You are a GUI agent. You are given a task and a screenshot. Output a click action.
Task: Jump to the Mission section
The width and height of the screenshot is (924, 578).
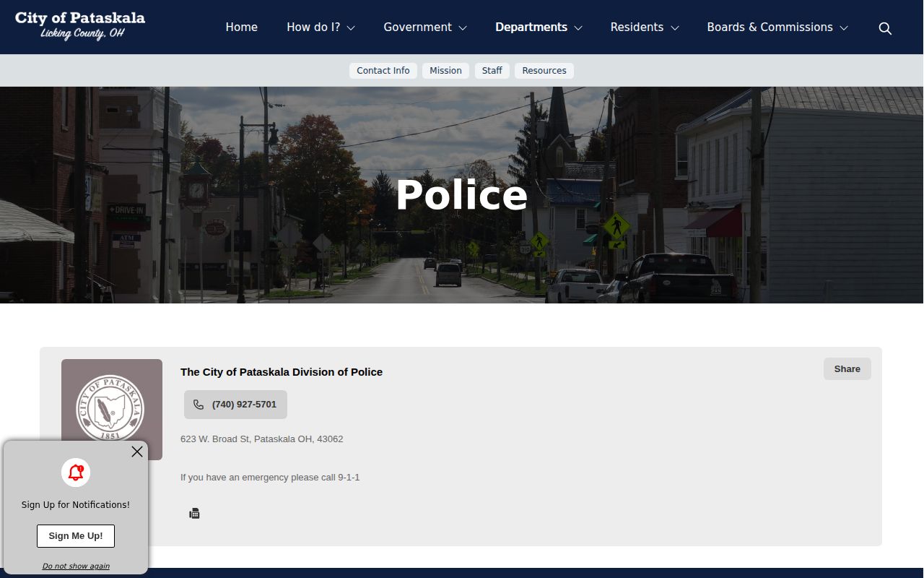(445, 70)
